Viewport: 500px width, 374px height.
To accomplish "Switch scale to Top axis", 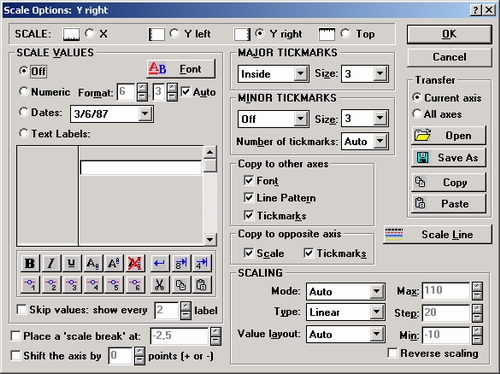I will (x=346, y=33).
